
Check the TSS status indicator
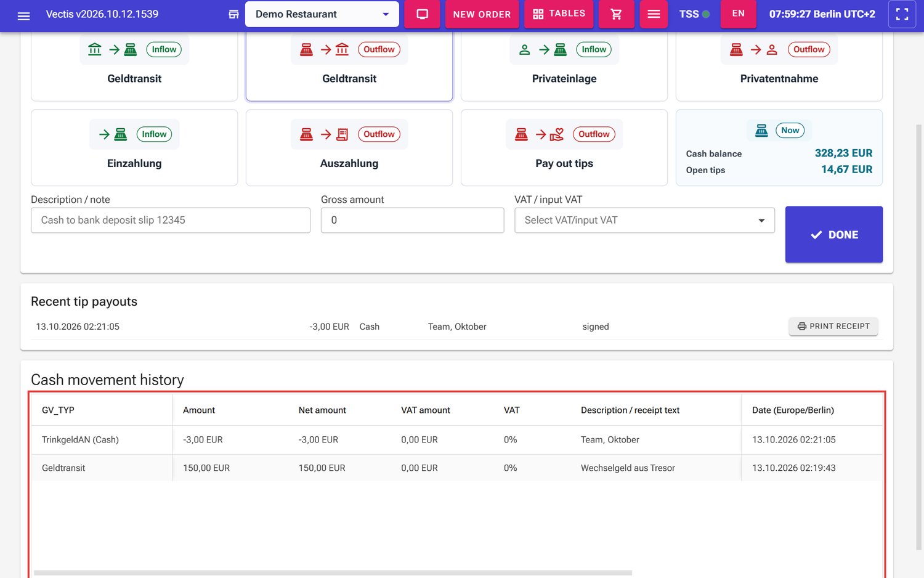tap(694, 14)
